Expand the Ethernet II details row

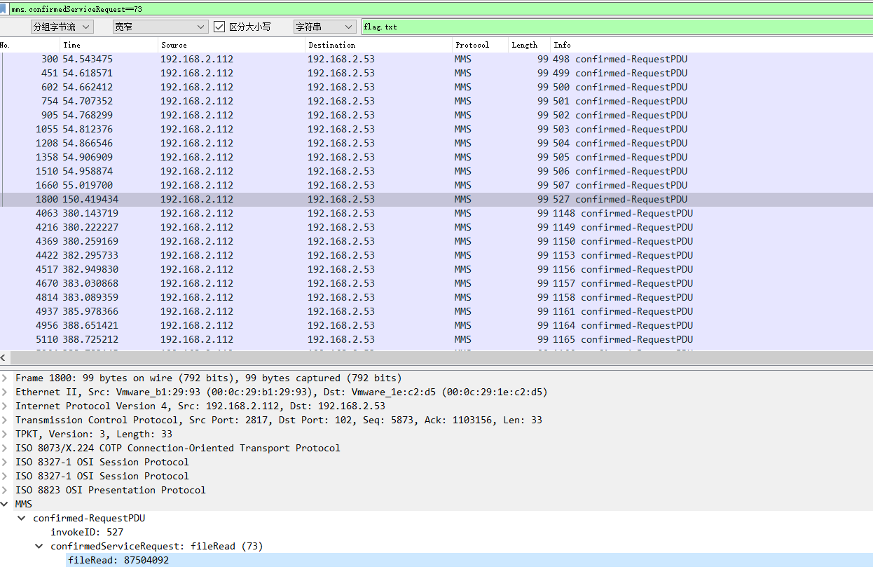[5, 392]
